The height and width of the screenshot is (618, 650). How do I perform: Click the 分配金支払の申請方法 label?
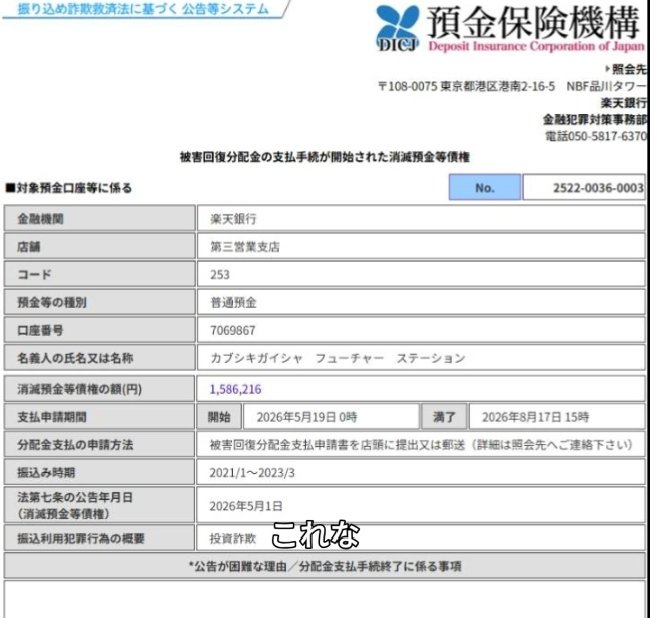point(99,444)
